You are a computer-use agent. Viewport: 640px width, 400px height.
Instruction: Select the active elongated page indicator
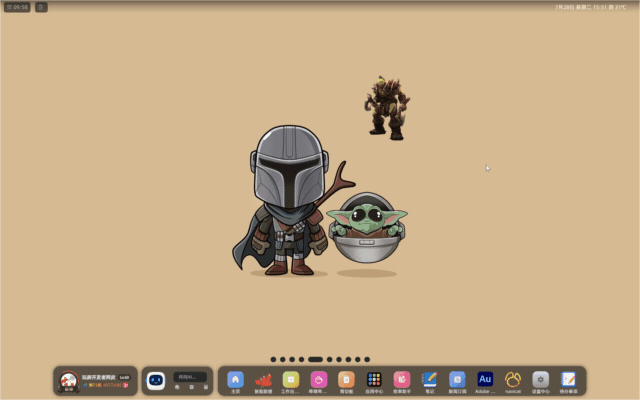click(x=316, y=360)
